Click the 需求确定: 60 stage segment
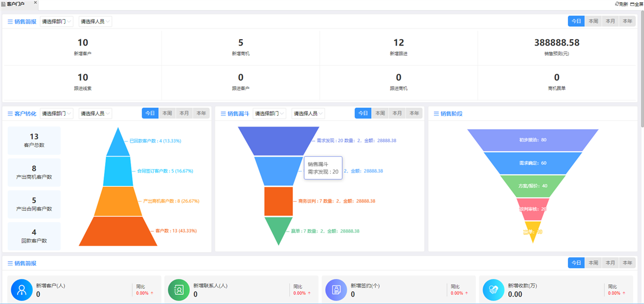644x304 pixels. 532,162
